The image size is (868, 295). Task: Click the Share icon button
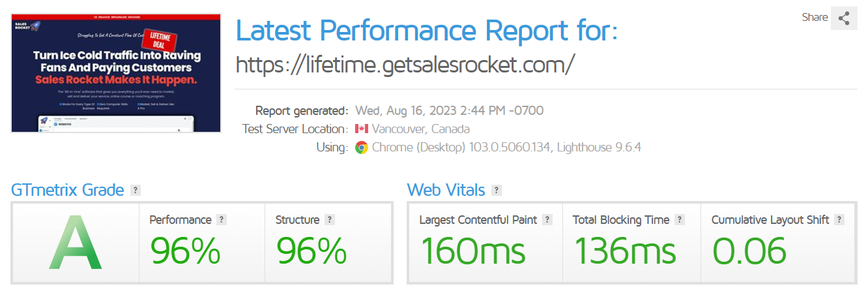[x=844, y=18]
